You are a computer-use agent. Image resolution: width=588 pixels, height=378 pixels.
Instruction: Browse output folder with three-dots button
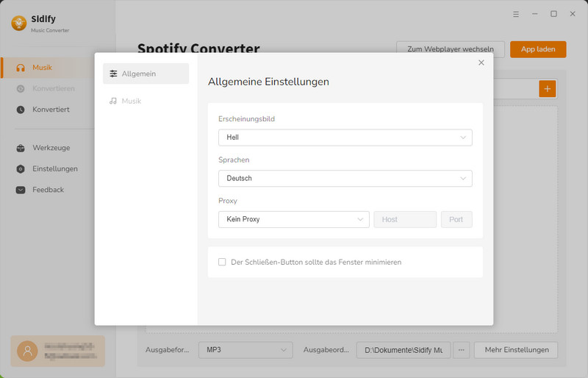[462, 350]
